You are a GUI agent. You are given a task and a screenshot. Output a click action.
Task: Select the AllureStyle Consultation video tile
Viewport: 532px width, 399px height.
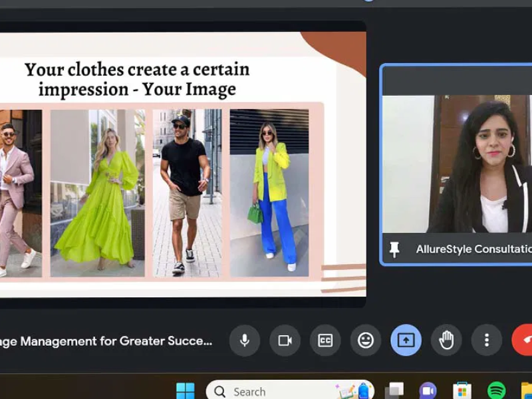457,164
